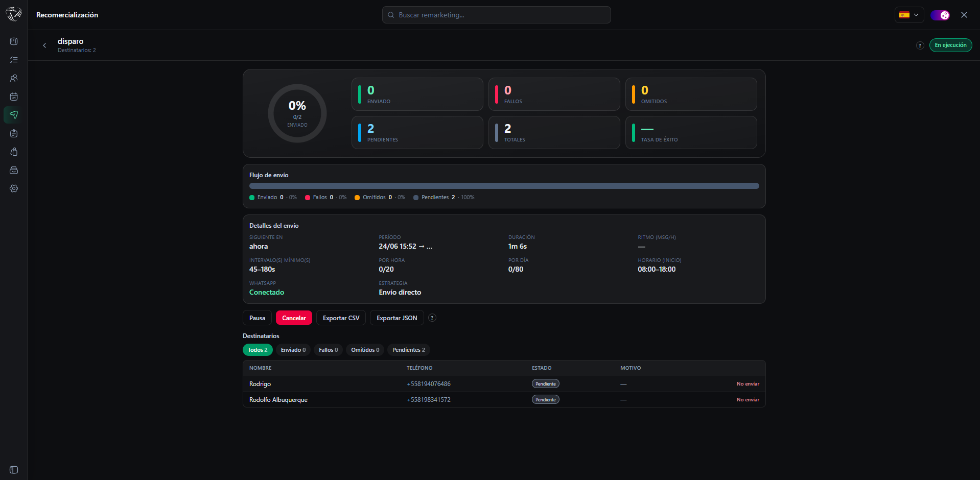
Task: Export recipients with Exportar CSV
Action: point(341,318)
